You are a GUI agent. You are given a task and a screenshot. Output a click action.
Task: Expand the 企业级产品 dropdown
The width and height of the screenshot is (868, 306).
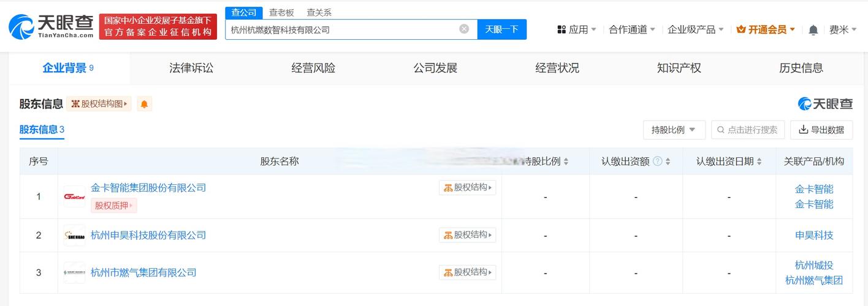[696, 29]
